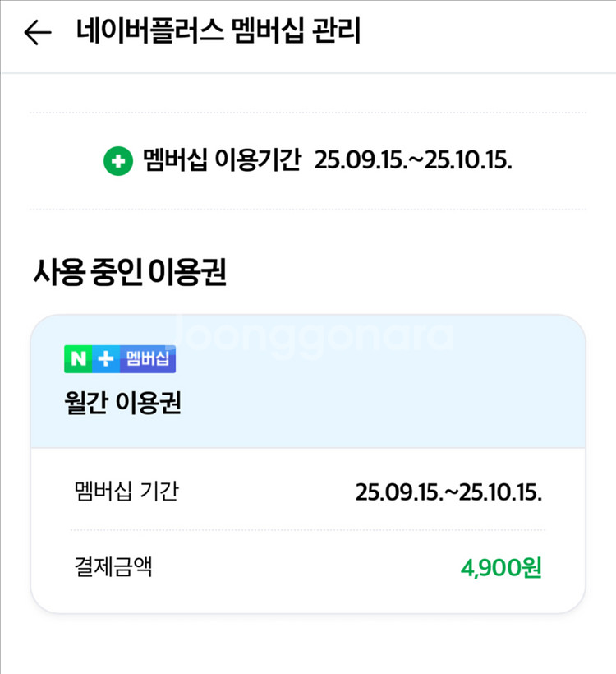Tap the 멤버십 이용기간 label
The image size is (616, 674).
223,160
